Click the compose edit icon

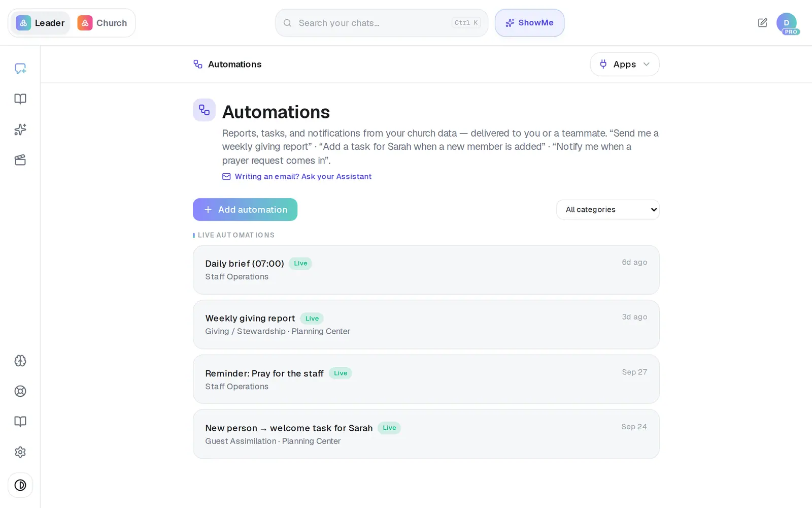(x=762, y=23)
